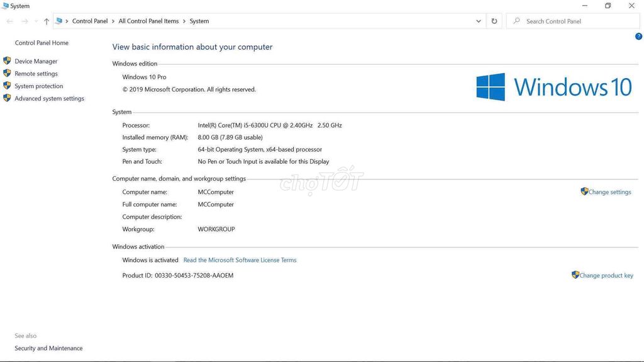This screenshot has width=644, height=362.
Task: Click the MCComputer value beside Full computer name
Action: coord(216,205)
